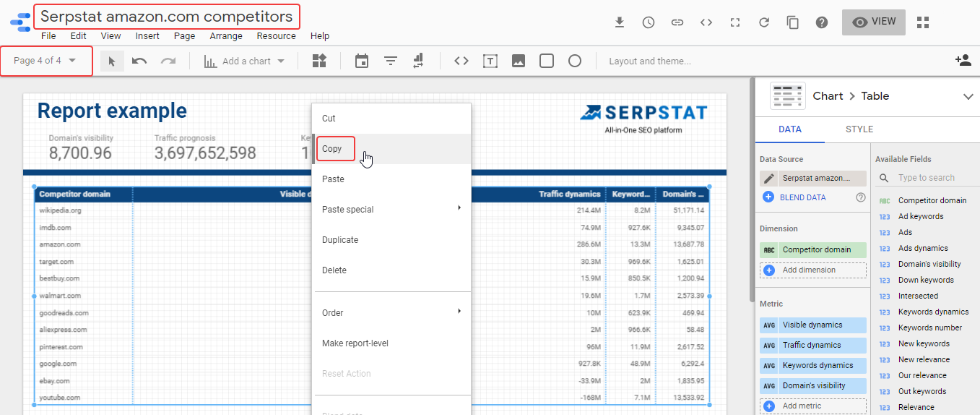
Task: Choose Paste in context menu
Action: [x=391, y=179]
